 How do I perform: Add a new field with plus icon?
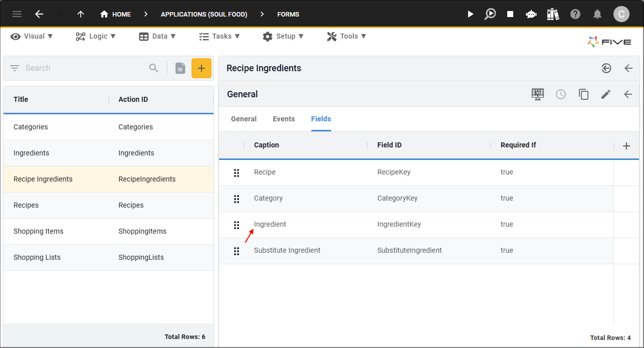tap(626, 146)
